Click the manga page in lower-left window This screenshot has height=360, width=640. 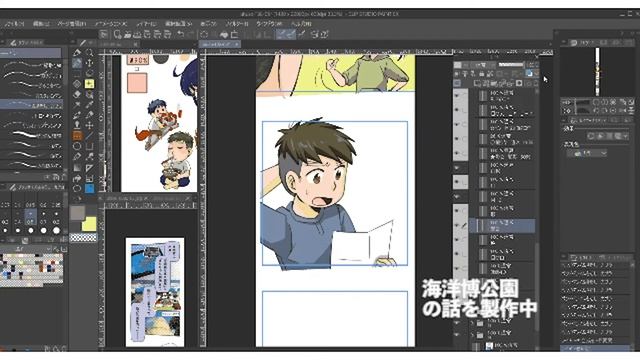coord(155,292)
